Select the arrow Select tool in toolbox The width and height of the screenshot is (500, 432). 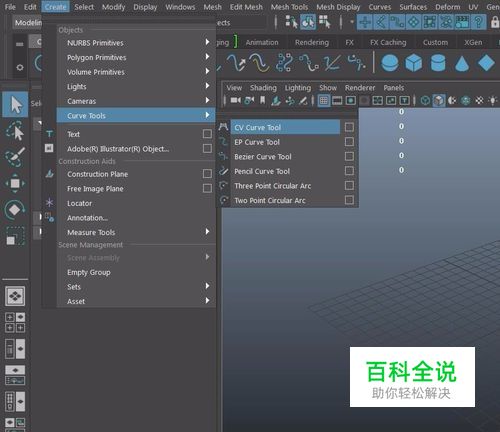(15, 104)
